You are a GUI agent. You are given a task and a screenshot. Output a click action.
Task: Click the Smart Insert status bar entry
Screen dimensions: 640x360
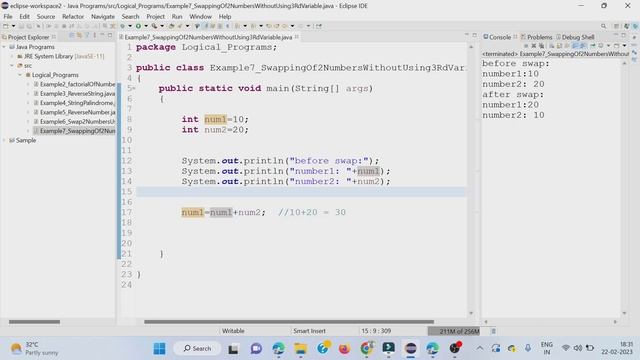click(x=309, y=331)
